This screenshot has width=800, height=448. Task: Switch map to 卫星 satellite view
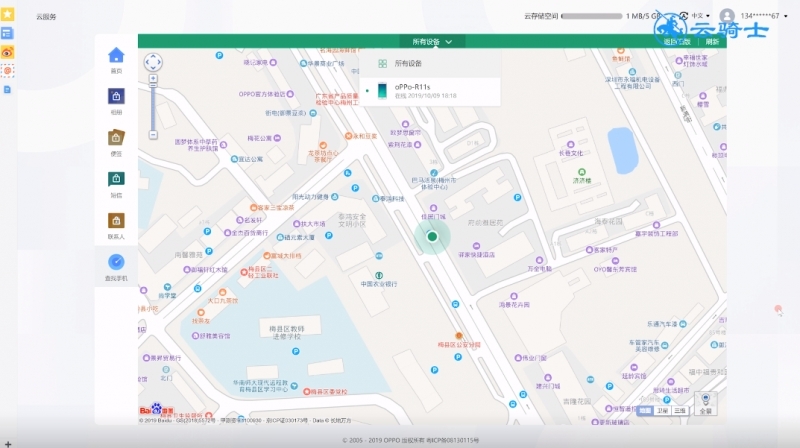662,410
